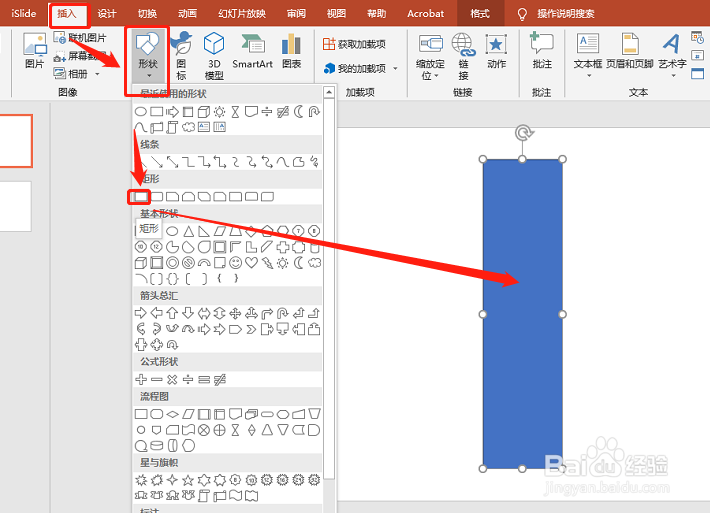The width and height of the screenshot is (710, 513).
Task: Select the left curly brace shape
Action: [220, 278]
